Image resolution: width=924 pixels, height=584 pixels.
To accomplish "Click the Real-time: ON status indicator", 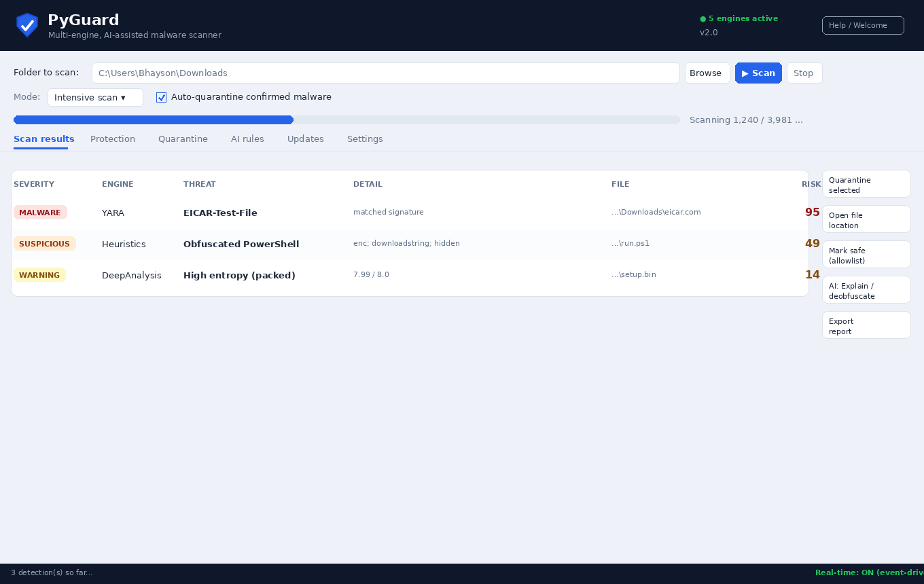I will coord(870,573).
